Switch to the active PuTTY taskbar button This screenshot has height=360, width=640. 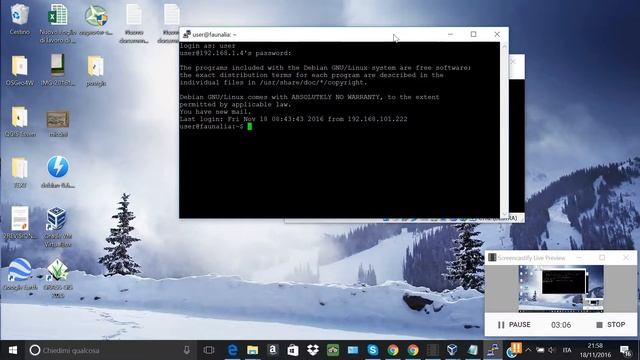point(493,350)
